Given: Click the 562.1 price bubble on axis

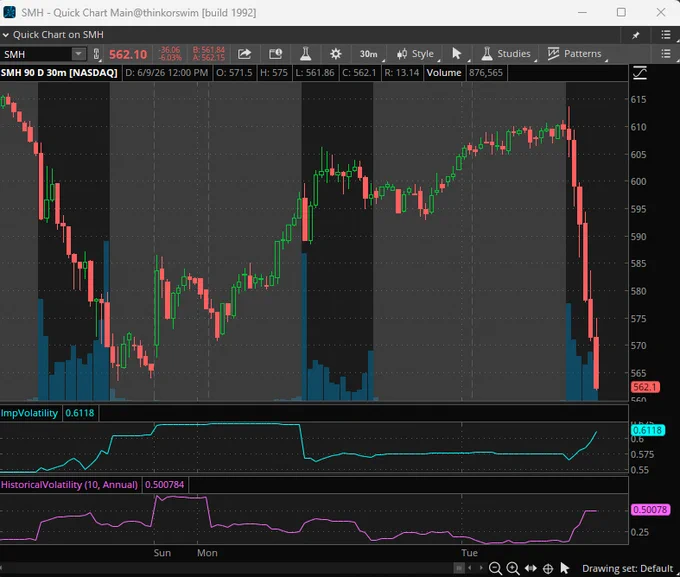Looking at the screenshot, I should point(645,387).
